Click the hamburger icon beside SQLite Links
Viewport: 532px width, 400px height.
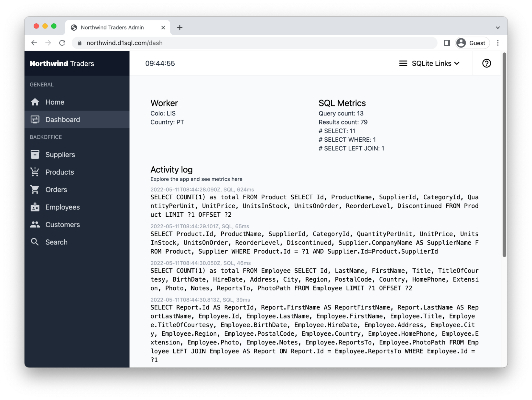403,63
